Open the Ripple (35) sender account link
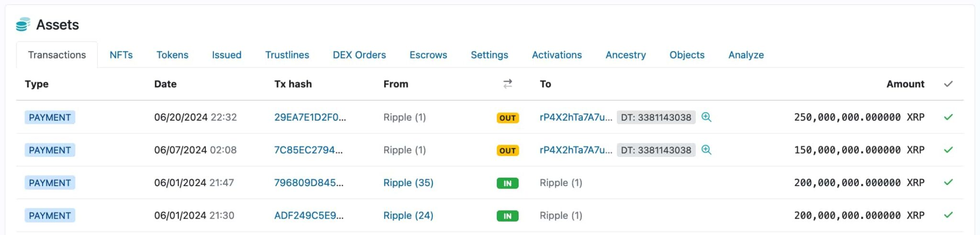This screenshot has height=235, width=980. tap(408, 183)
